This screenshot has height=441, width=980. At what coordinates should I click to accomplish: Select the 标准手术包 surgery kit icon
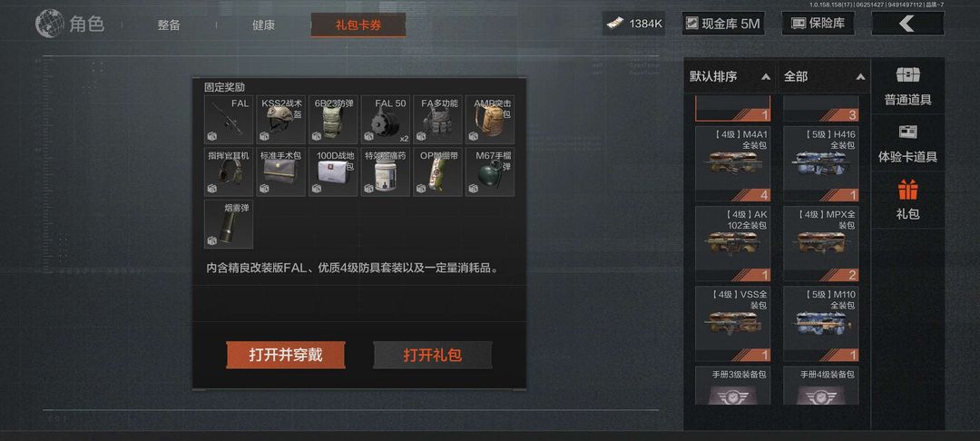tap(281, 171)
